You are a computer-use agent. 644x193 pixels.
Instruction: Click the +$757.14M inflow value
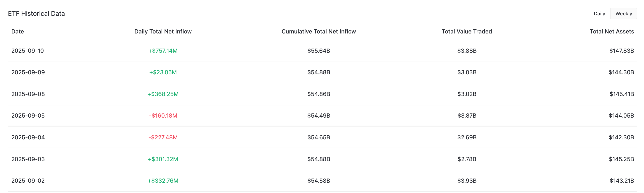[163, 51]
